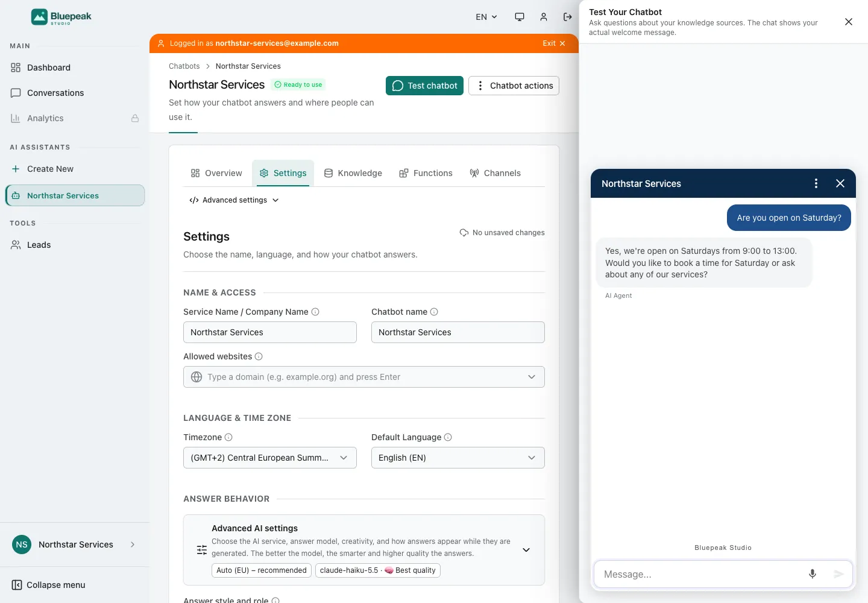Image resolution: width=868 pixels, height=603 pixels.
Task: Select the Settings tab
Action: [x=283, y=173]
